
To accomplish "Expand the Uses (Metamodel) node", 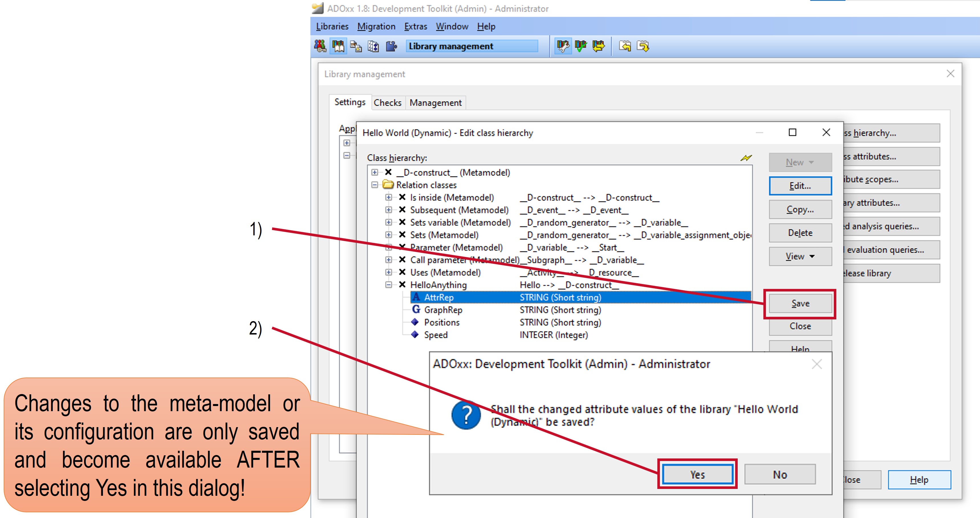I will tap(389, 272).
